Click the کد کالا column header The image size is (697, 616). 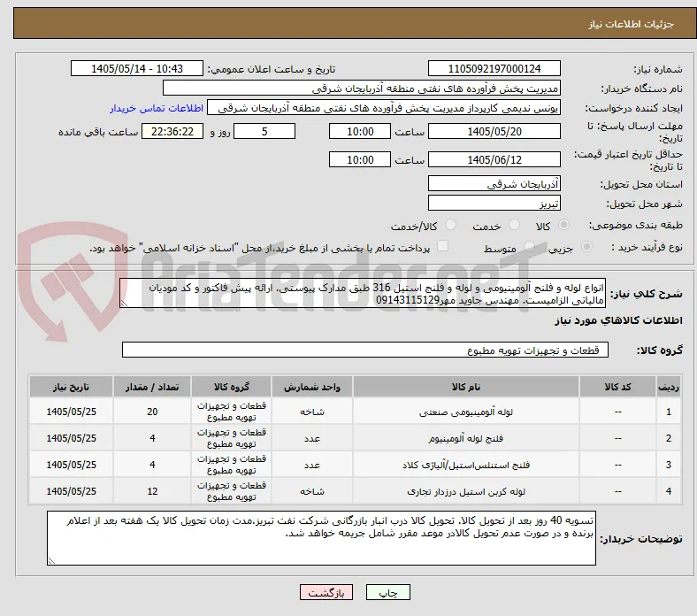617,387
